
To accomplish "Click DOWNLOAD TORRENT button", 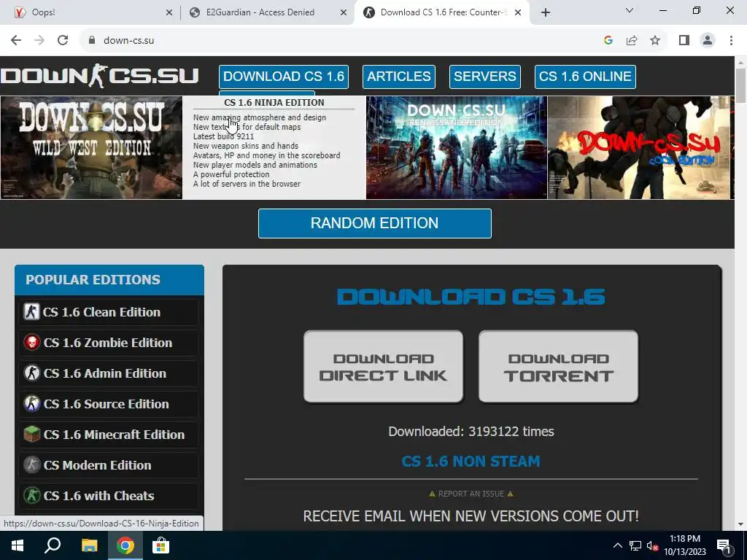I will click(x=558, y=367).
